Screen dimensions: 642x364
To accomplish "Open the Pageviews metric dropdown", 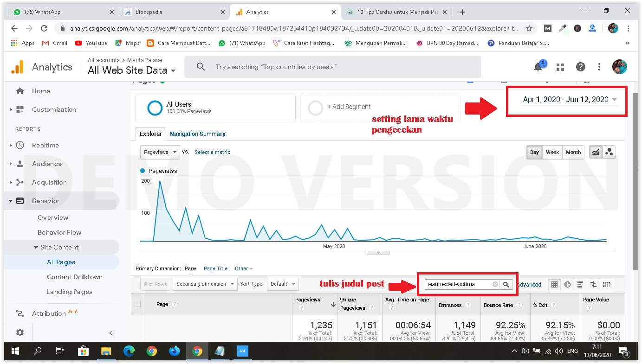I will 160,152.
